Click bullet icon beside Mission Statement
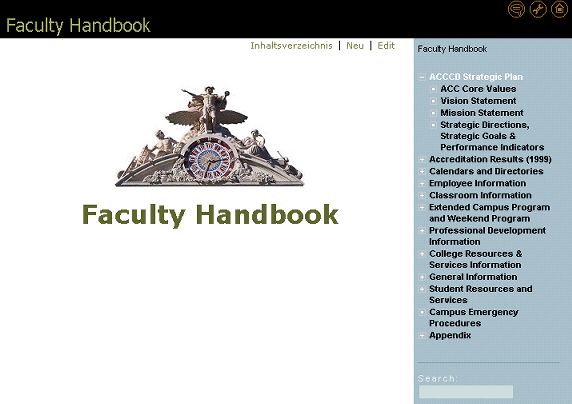This screenshot has height=404, width=572. (433, 113)
